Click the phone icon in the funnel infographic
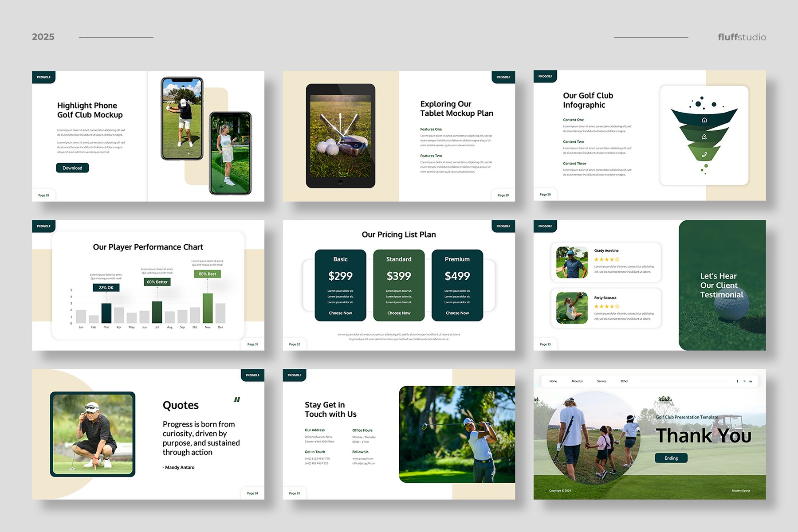Viewport: 798px width, 532px height. (704, 155)
